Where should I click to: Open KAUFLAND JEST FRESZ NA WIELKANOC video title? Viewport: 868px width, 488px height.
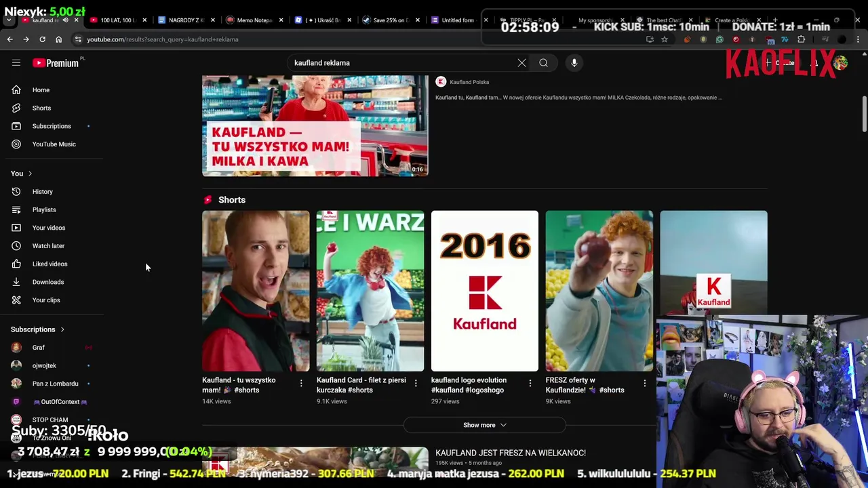511,453
